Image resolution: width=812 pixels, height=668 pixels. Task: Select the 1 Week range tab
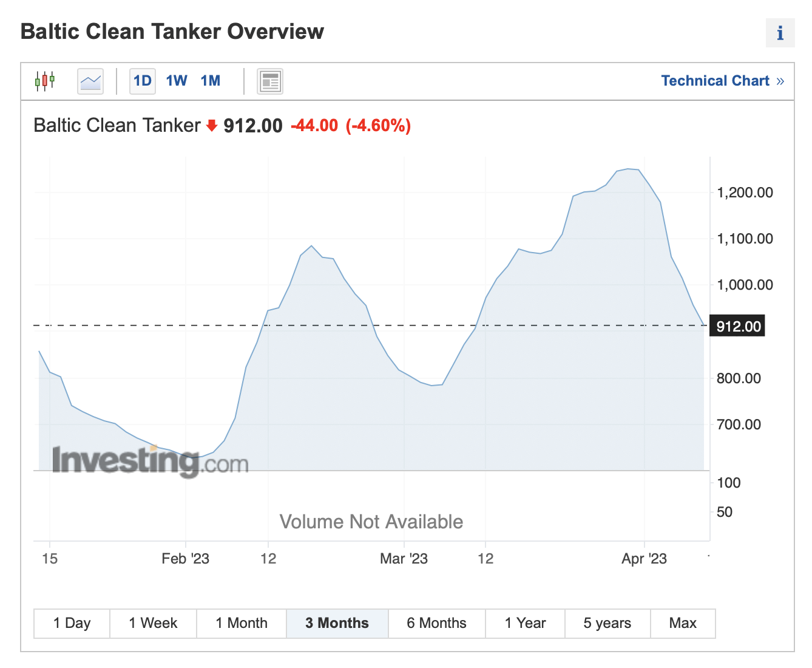(x=153, y=623)
